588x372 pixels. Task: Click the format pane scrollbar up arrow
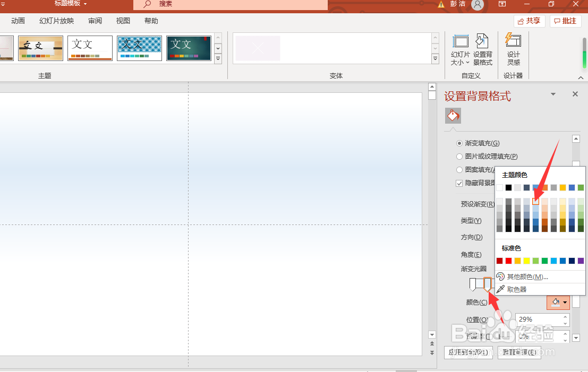pos(576,139)
